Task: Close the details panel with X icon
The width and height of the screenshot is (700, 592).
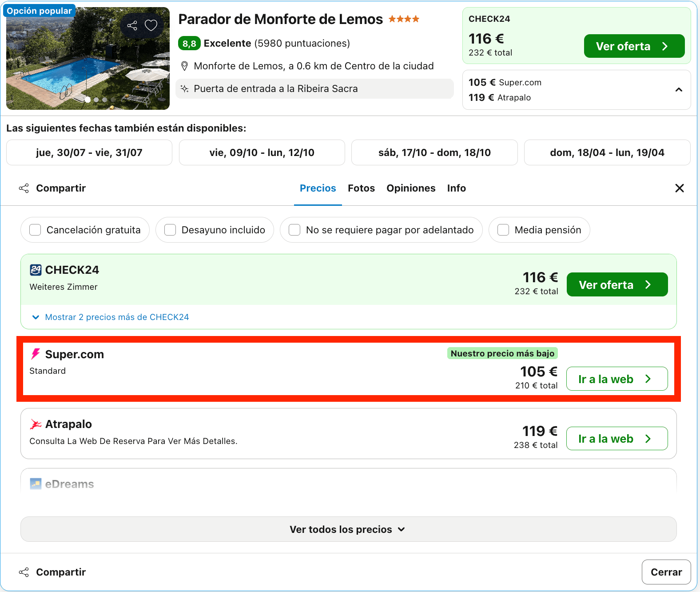Action: pyautogui.click(x=679, y=188)
